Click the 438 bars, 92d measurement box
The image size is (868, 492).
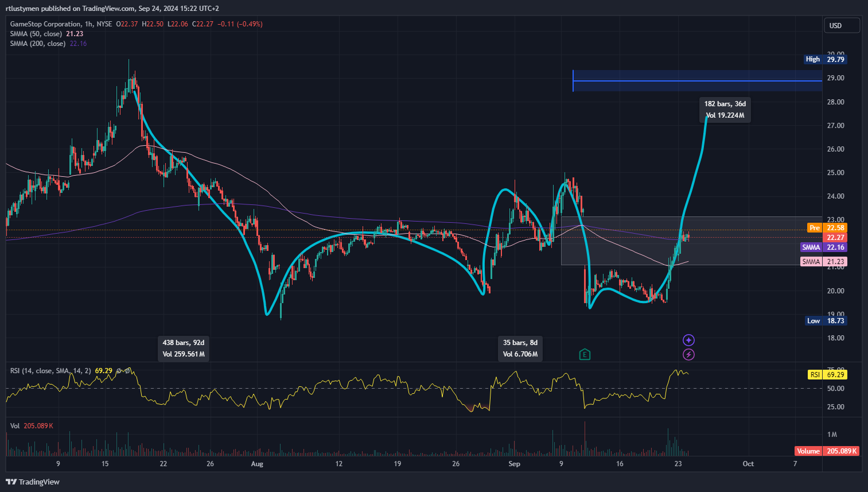[184, 348]
